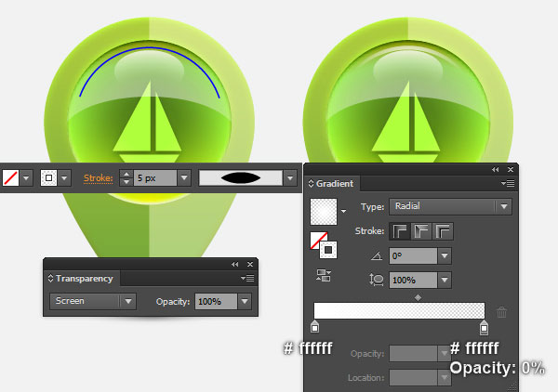Open the Gradient panel options menu
558x392 pixels.
[508, 183]
